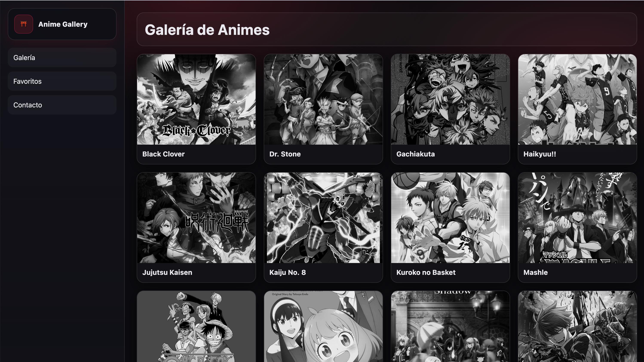Open the Black Clover poster thumbnail

click(196, 99)
